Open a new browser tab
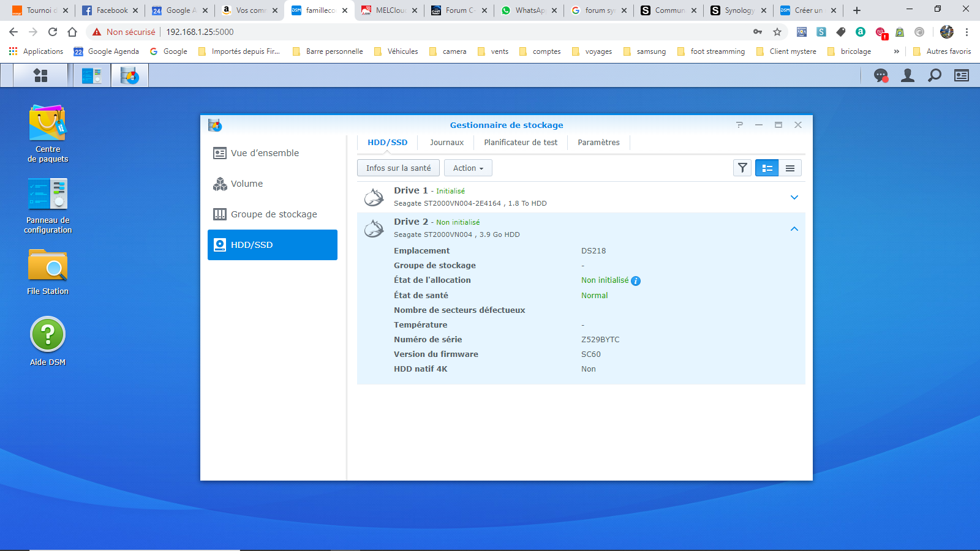The height and width of the screenshot is (551, 980). point(857,10)
